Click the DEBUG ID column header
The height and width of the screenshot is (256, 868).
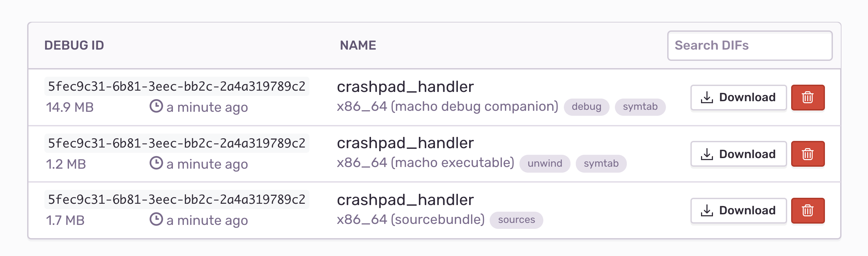(74, 45)
